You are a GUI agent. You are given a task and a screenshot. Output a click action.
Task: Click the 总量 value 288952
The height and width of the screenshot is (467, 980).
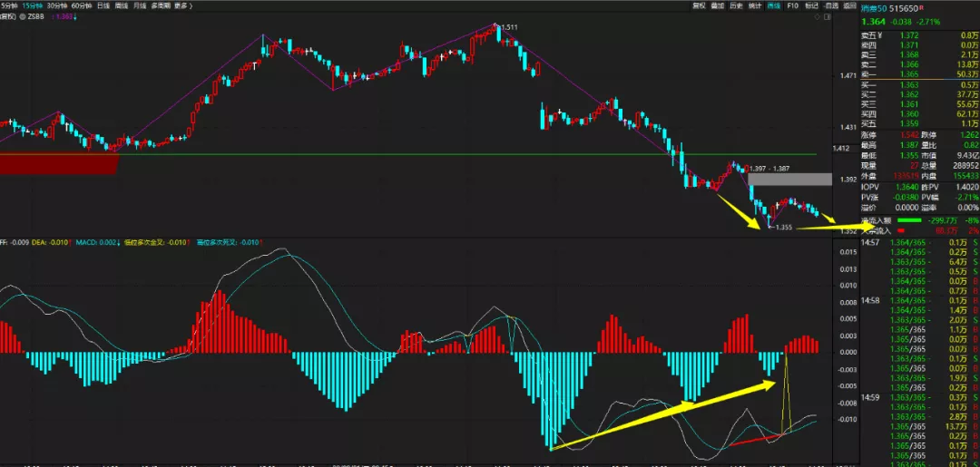965,166
